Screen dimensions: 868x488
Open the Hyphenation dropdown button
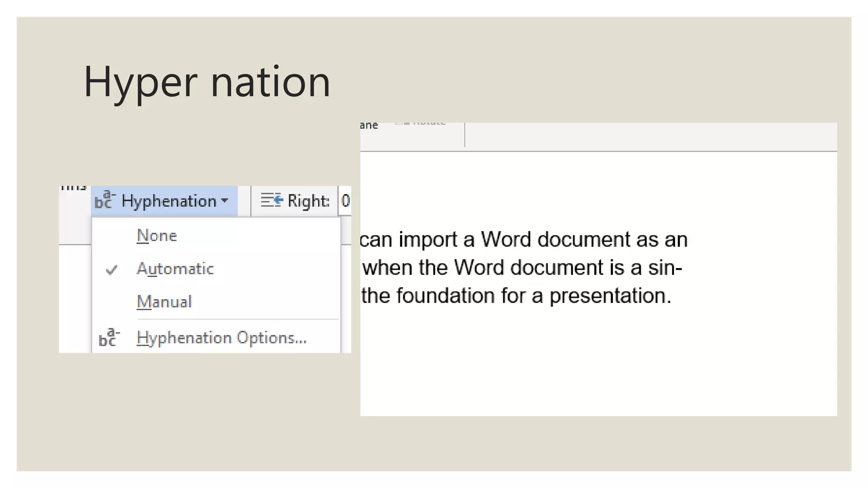click(x=164, y=201)
